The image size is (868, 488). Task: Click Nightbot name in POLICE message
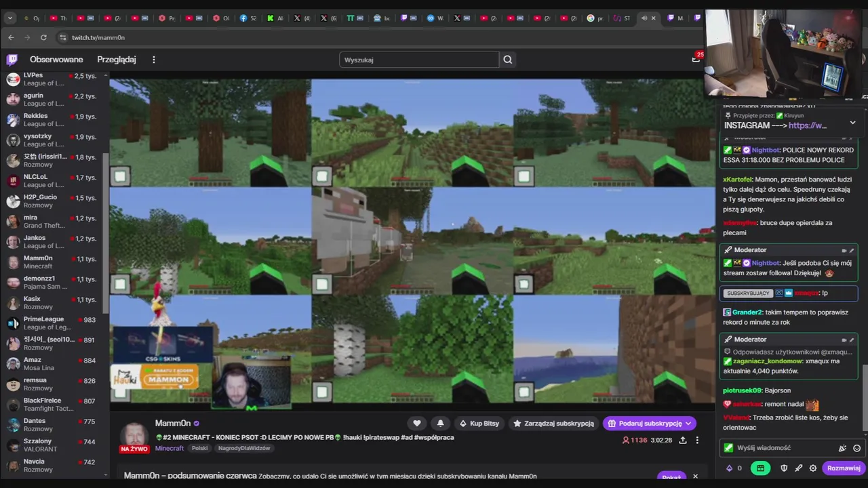point(766,150)
